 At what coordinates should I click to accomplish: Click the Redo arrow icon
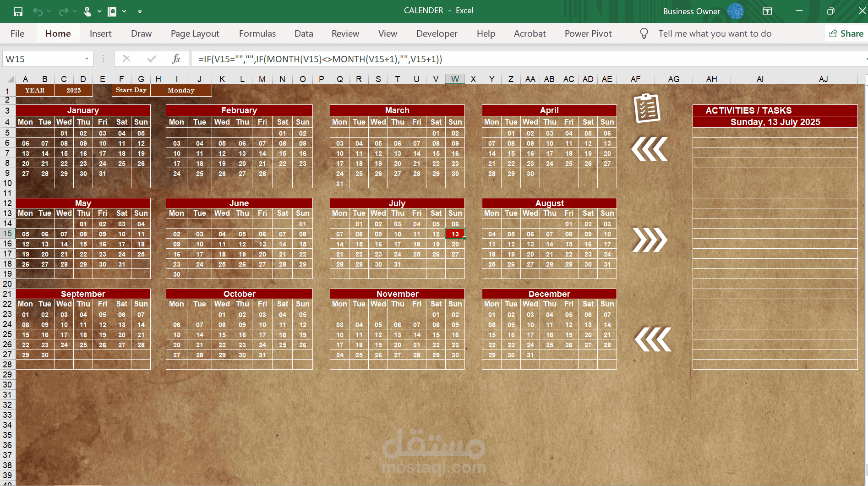click(x=63, y=11)
